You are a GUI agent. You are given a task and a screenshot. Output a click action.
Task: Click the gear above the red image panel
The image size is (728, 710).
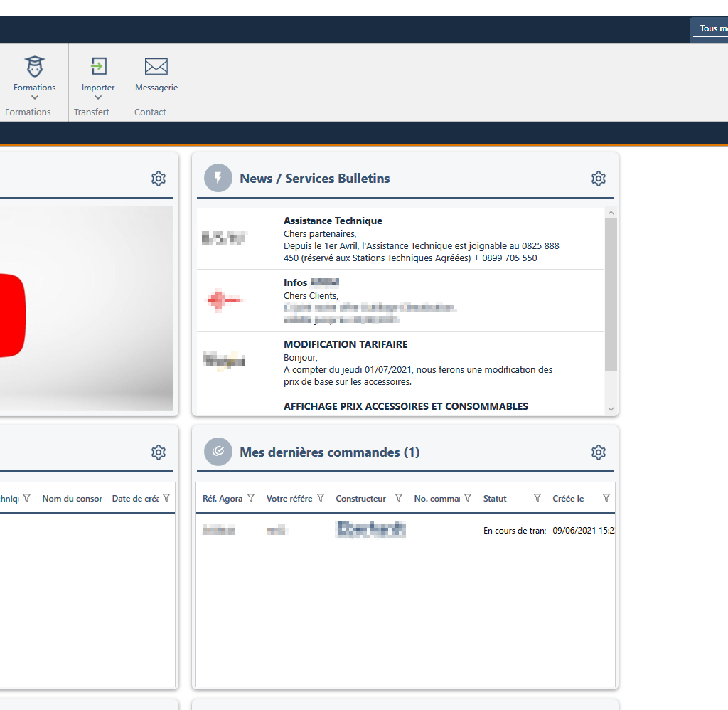tap(159, 179)
